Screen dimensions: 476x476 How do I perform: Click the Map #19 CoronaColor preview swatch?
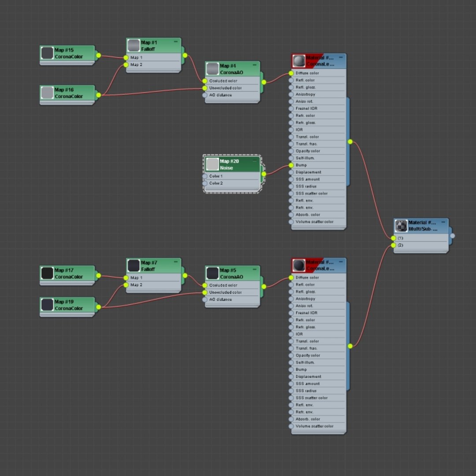pos(47,305)
